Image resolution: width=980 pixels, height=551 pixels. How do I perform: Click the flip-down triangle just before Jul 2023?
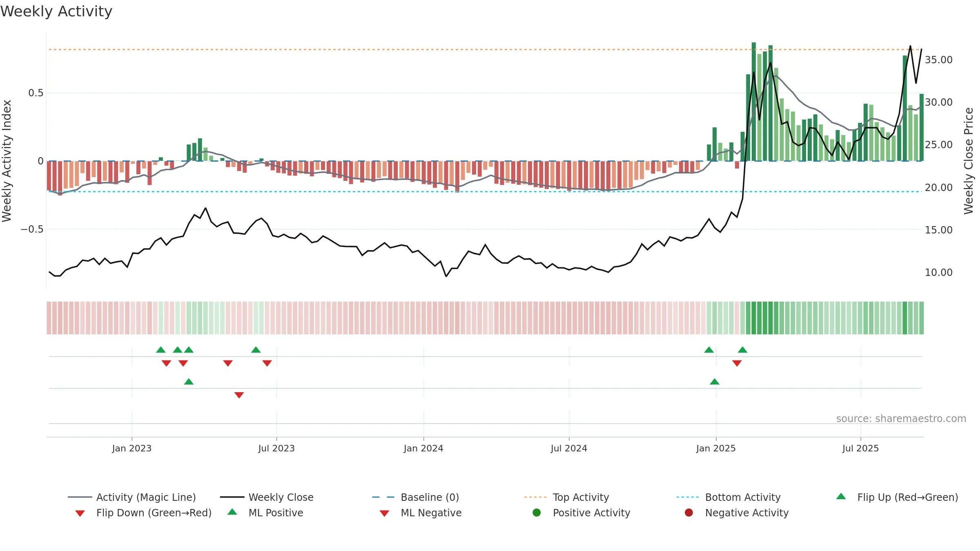[x=267, y=363]
